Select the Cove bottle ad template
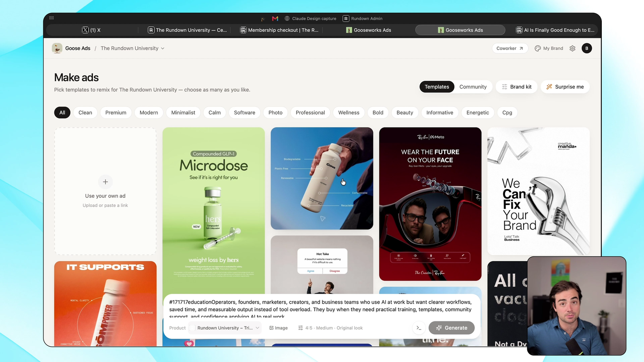Screen dimensions: 644x362 322,179
